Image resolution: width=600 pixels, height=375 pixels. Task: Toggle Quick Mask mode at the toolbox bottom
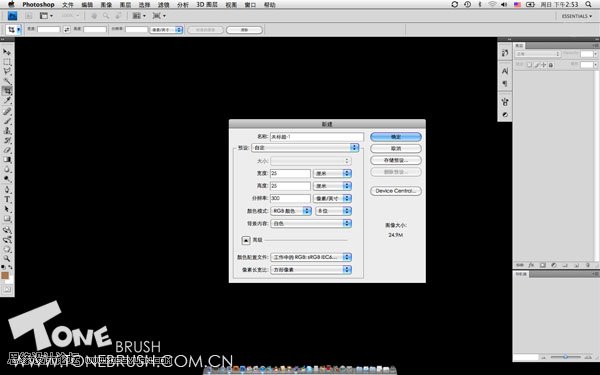[x=7, y=290]
